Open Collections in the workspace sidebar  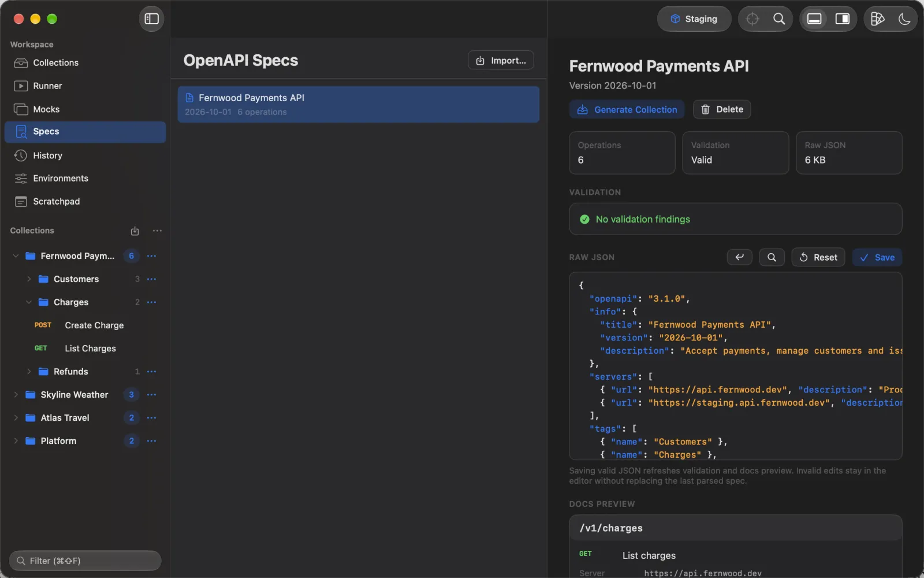85,62
